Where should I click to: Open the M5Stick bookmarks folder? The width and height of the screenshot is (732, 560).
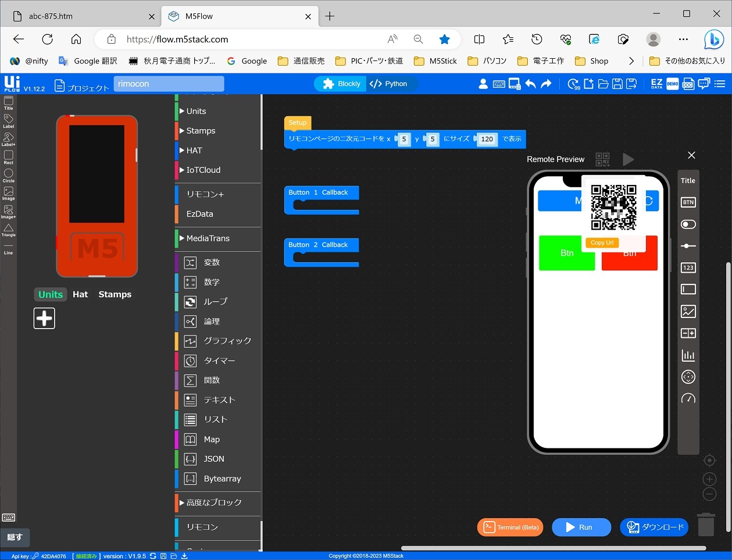[435, 61]
